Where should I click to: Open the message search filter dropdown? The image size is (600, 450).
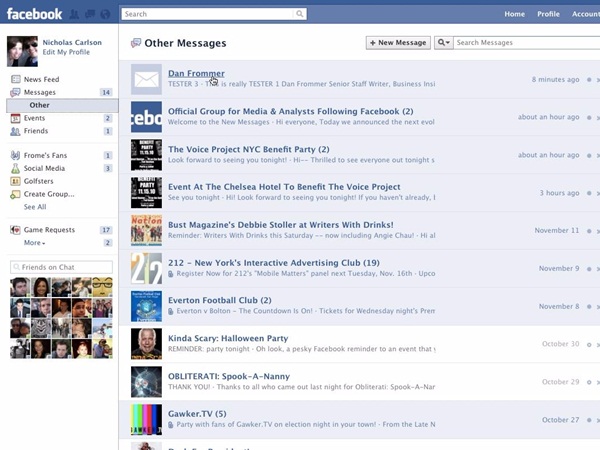444,43
